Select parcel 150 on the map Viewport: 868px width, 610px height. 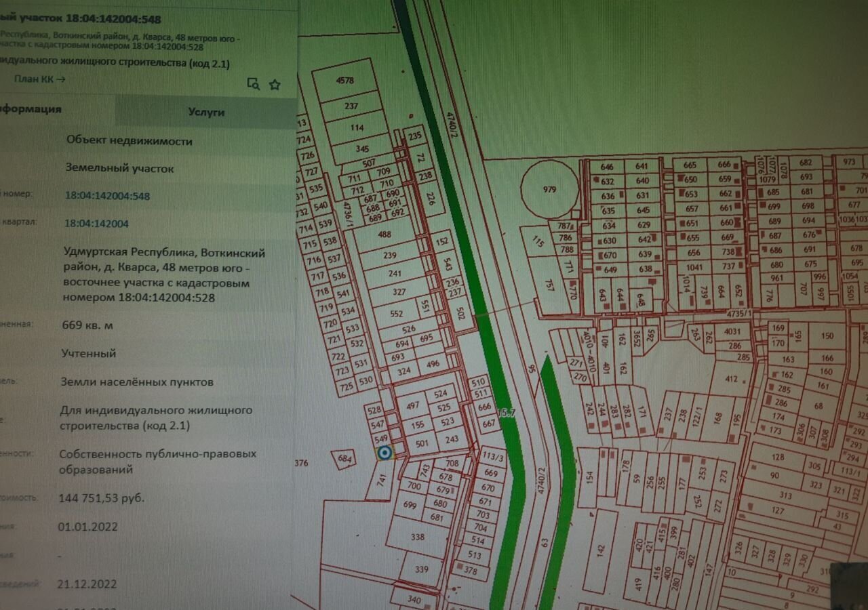(x=826, y=336)
